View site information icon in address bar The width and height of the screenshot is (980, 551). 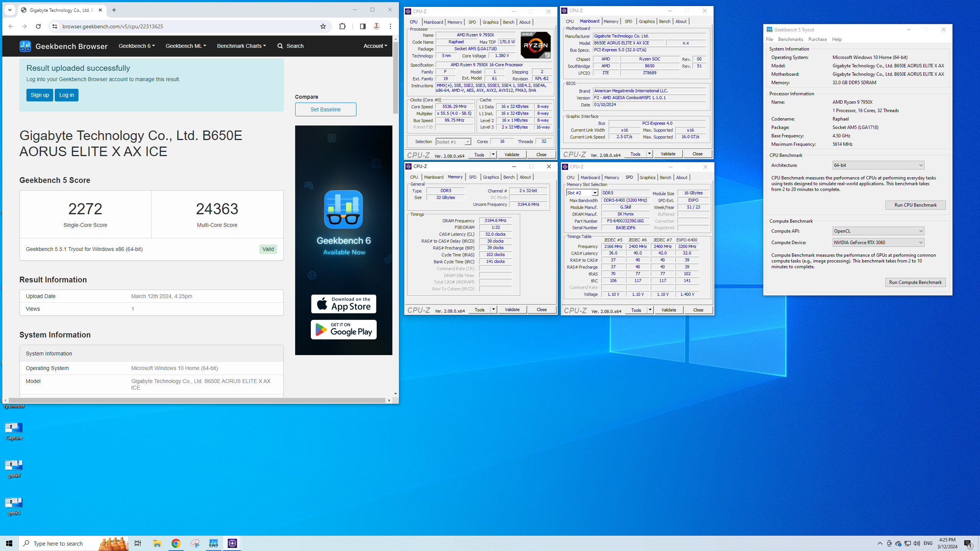(55, 26)
